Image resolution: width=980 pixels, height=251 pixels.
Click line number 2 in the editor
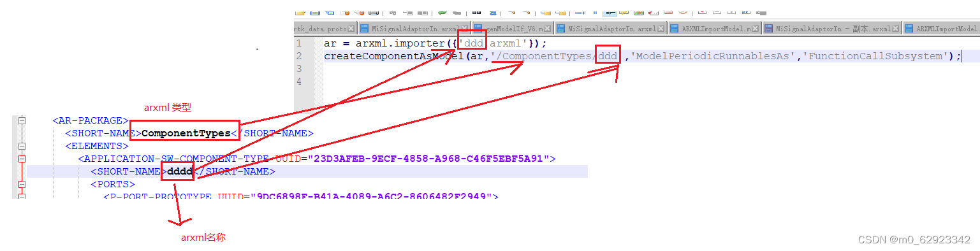click(x=298, y=56)
